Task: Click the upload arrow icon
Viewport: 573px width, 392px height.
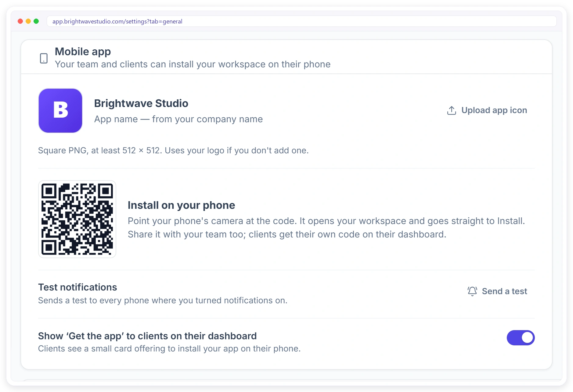Action: (x=452, y=110)
